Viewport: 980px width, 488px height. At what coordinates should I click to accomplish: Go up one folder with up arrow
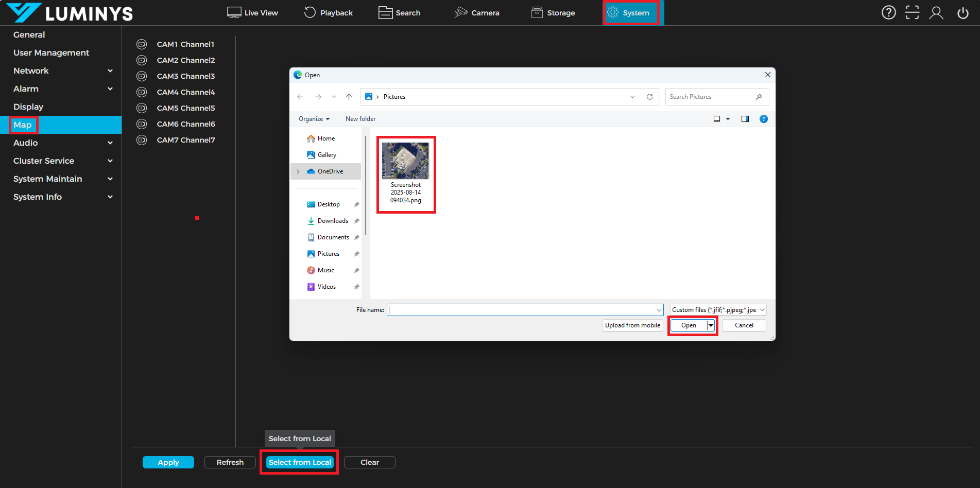(x=349, y=97)
